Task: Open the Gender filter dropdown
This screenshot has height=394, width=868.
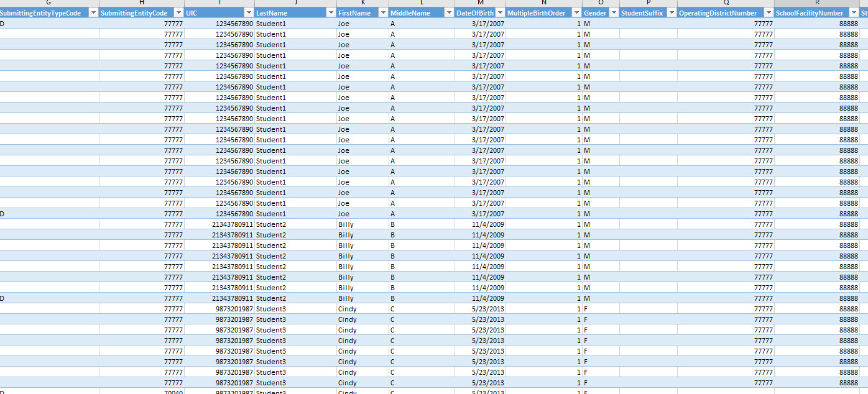Action: (x=614, y=13)
